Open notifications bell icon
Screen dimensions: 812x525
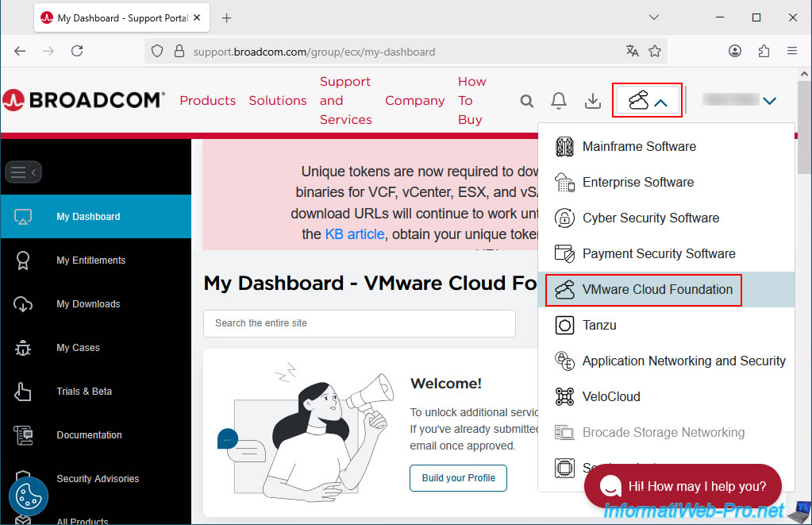(559, 101)
